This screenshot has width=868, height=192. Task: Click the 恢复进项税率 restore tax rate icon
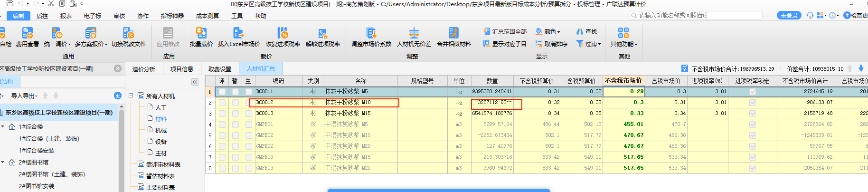tap(283, 33)
